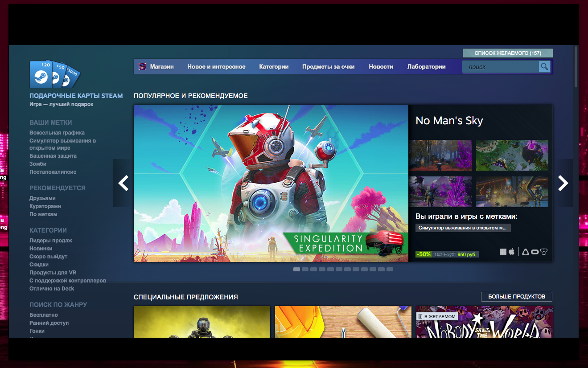Open the Лидеры продаж category
The width and height of the screenshot is (588, 368).
click(x=51, y=241)
